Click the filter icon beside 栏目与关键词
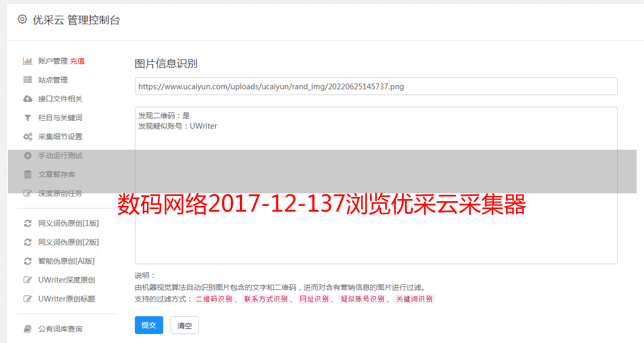This screenshot has height=343, width=644. click(x=28, y=118)
